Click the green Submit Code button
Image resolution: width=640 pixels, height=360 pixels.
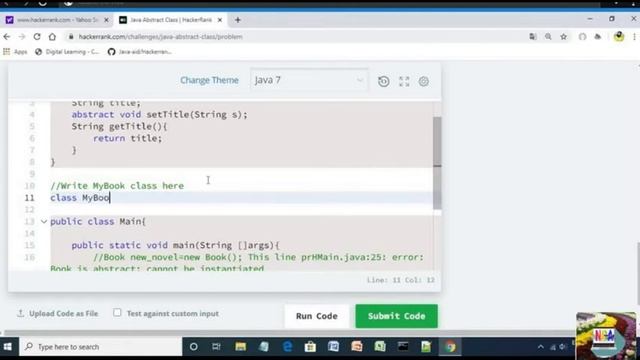point(396,316)
